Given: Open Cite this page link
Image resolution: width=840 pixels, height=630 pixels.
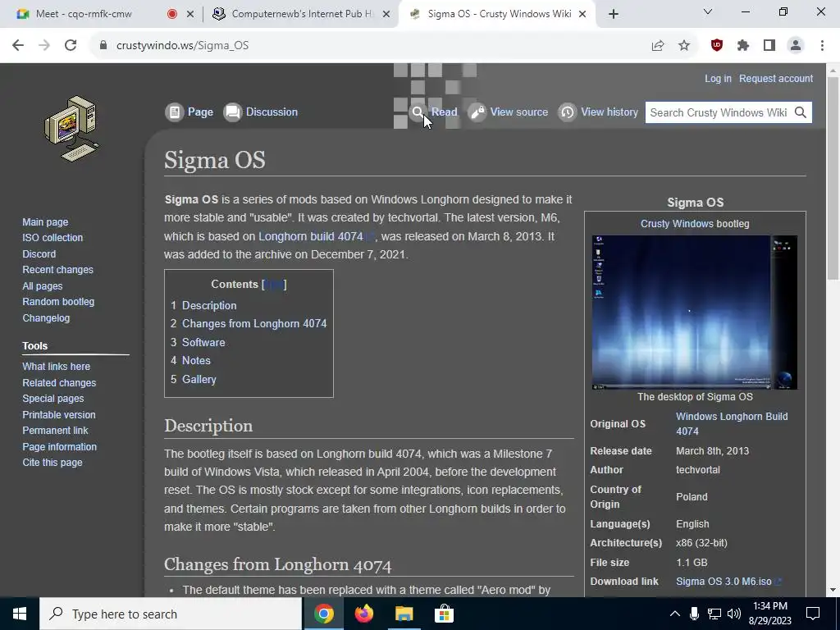Looking at the screenshot, I should point(52,463).
